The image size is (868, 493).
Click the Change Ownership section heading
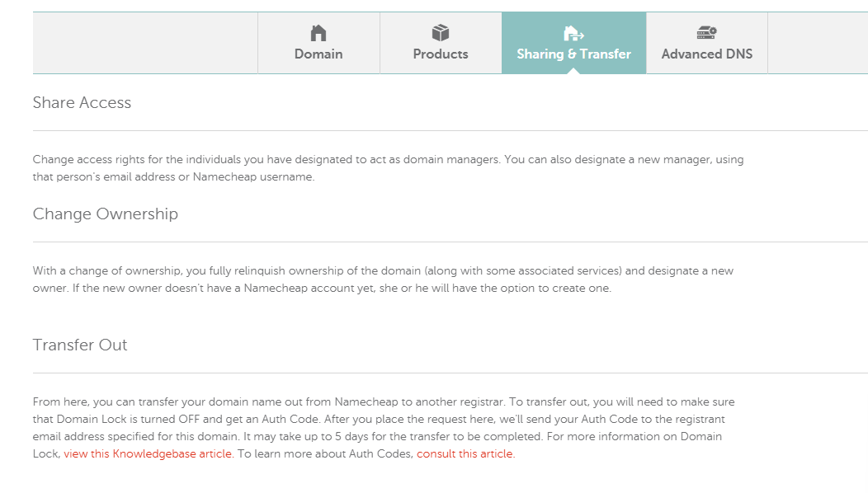(x=105, y=214)
